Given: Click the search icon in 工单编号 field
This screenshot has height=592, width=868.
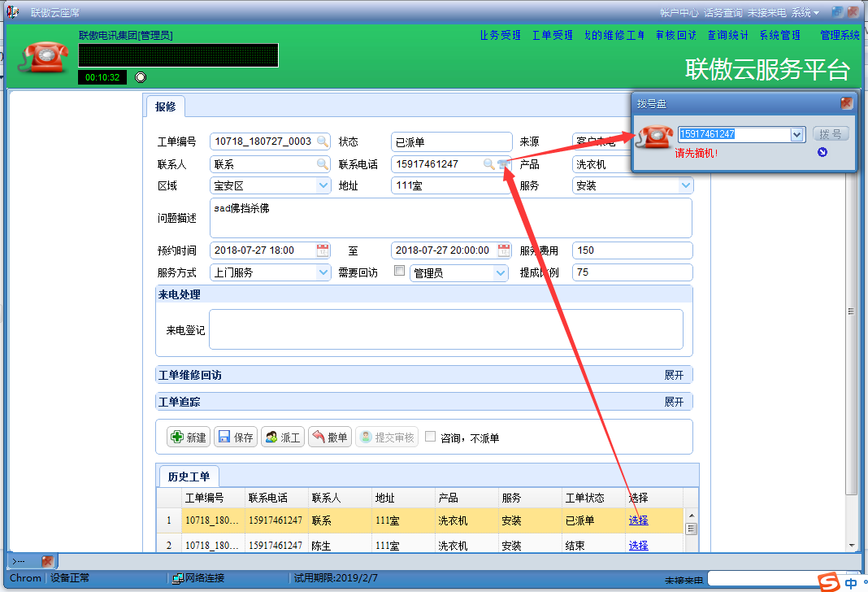Looking at the screenshot, I should [x=323, y=141].
